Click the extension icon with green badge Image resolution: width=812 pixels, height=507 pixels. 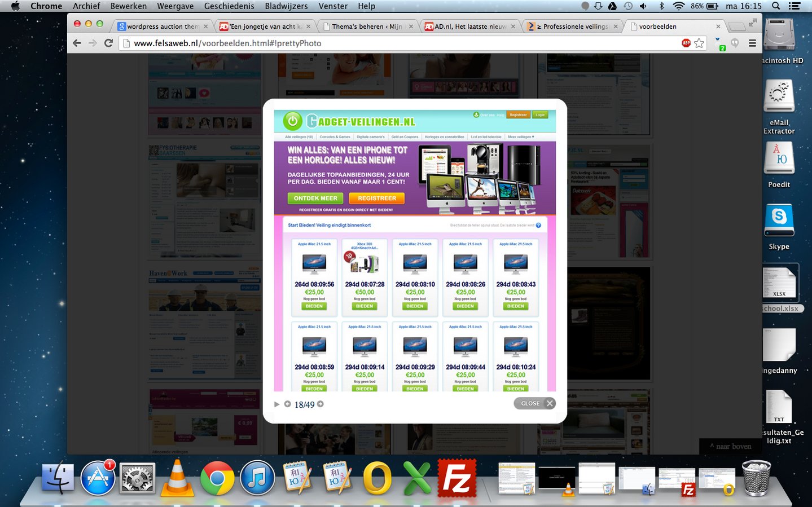(719, 45)
